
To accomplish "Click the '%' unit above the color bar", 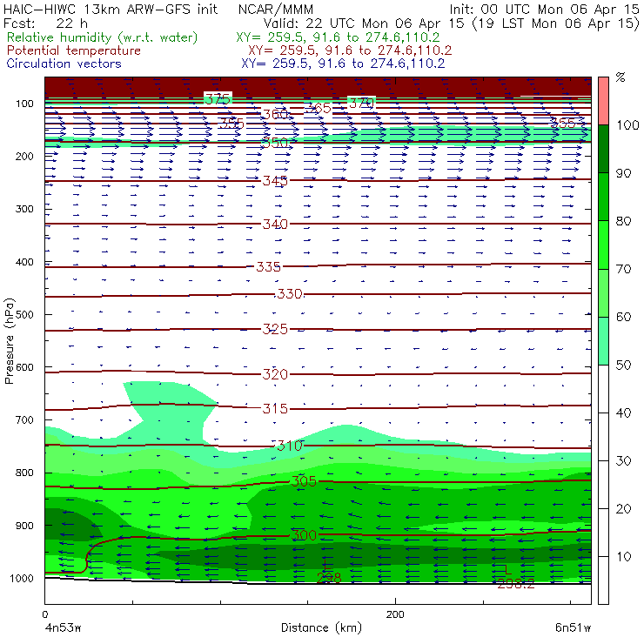I will 621,77.
